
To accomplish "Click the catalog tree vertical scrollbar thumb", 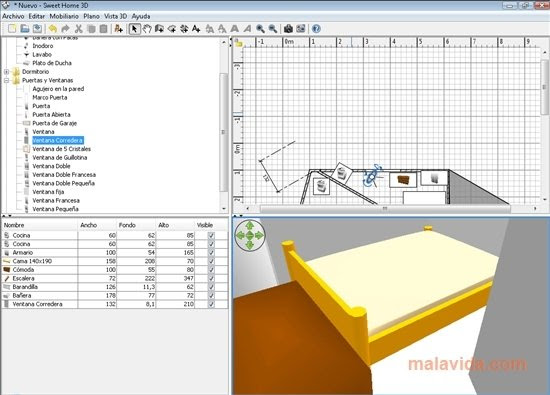I will click(224, 132).
